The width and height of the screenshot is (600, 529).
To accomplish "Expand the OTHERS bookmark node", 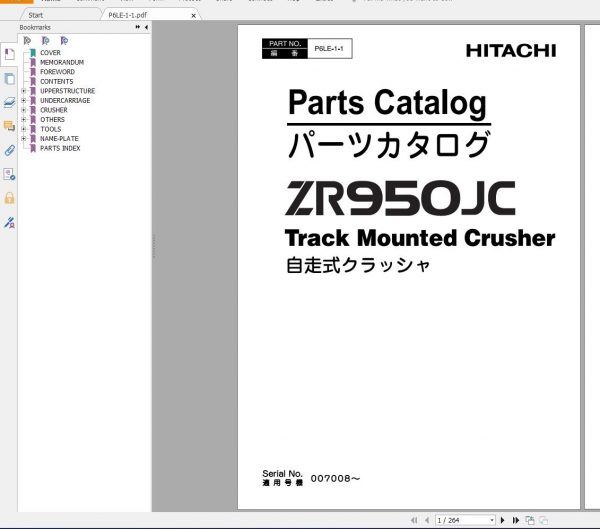I will tap(24, 119).
